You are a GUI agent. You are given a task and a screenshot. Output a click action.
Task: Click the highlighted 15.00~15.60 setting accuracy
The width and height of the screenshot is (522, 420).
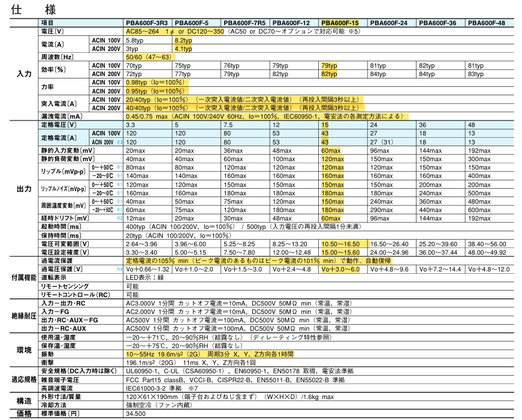[340, 252]
